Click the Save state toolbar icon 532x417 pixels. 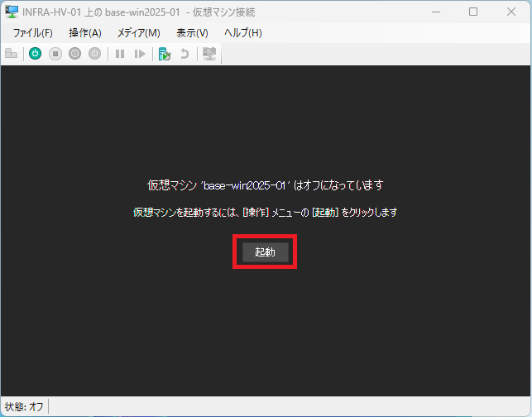click(94, 54)
